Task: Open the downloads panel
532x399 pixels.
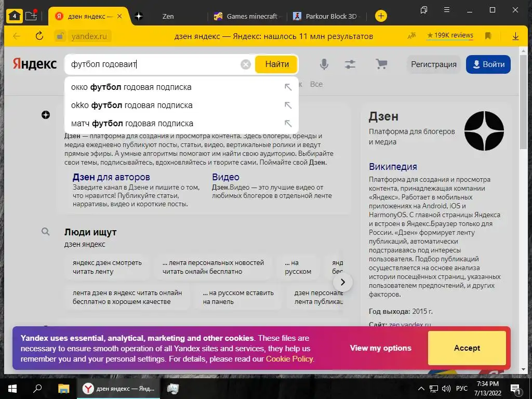Action: [515, 36]
